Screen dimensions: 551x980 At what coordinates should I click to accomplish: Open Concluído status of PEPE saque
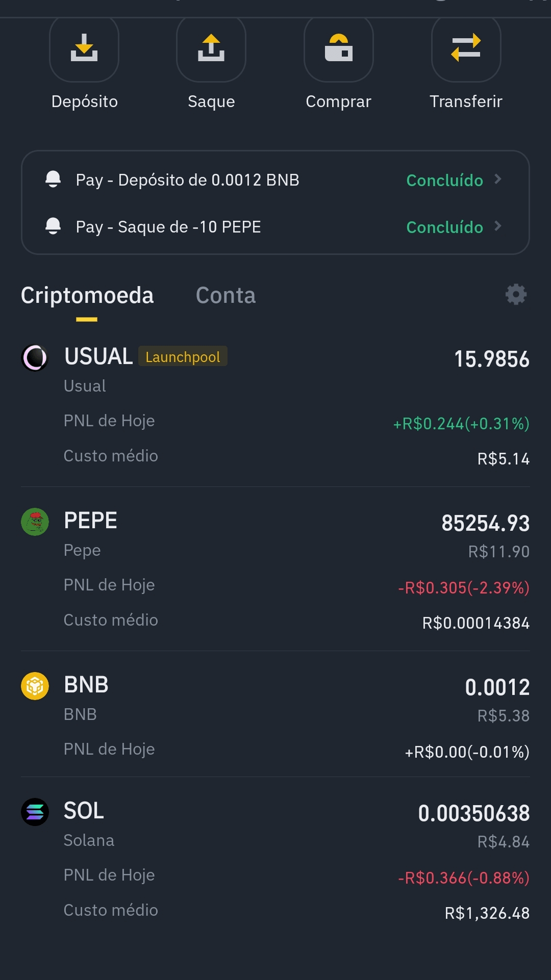[444, 227]
